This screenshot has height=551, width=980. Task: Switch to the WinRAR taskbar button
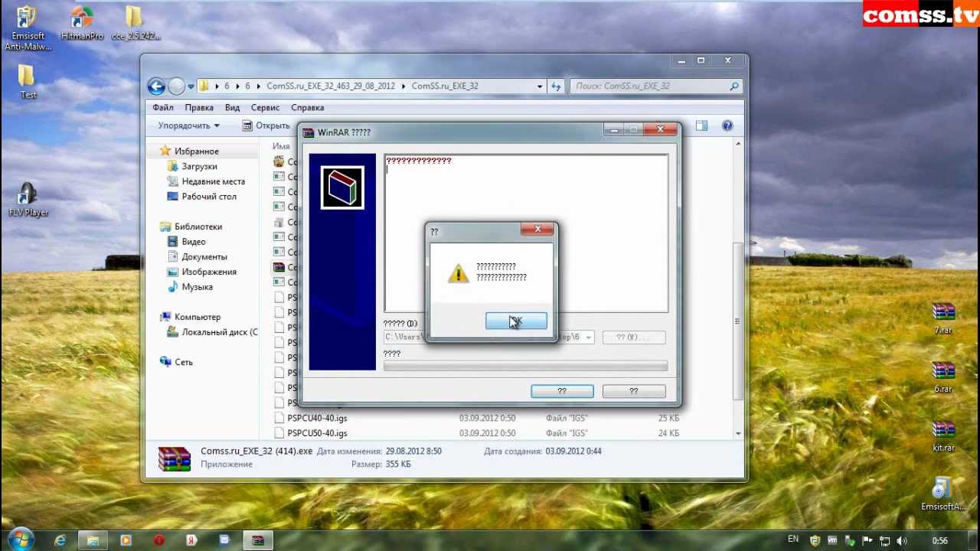click(258, 540)
